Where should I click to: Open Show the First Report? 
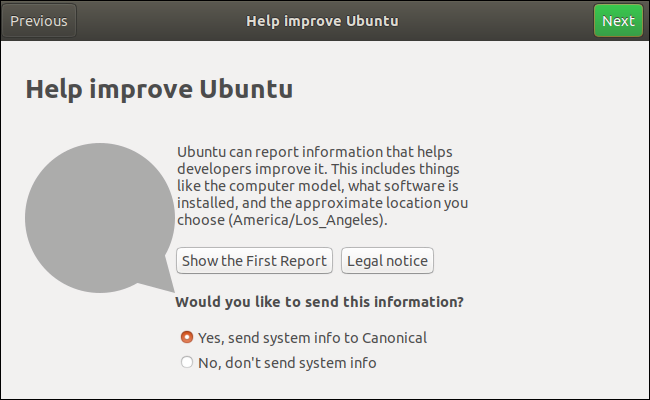pos(254,261)
